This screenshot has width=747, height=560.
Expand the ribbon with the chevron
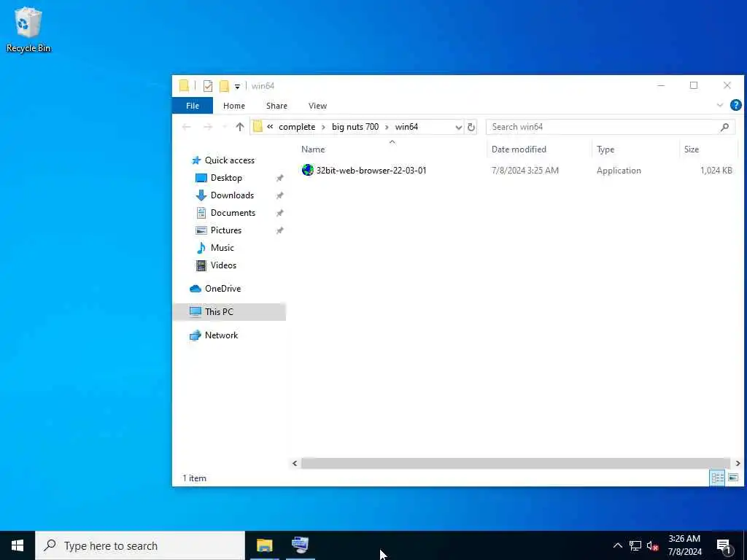720,105
